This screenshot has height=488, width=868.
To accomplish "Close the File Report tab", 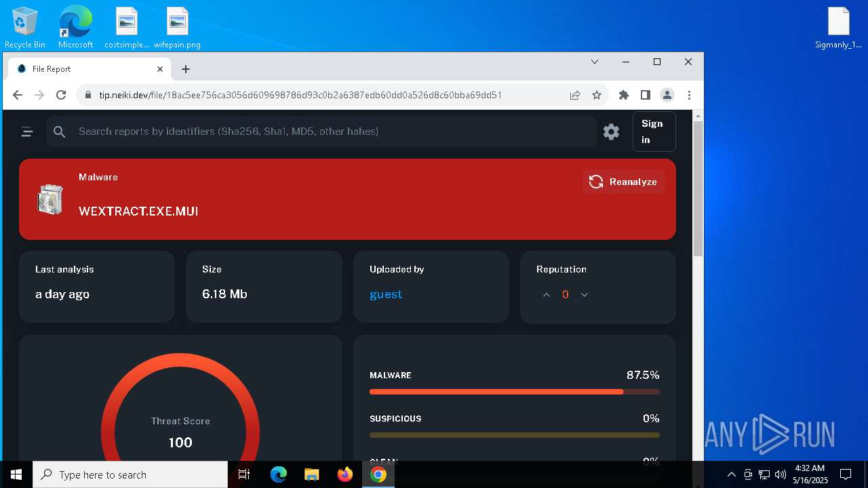I will tap(160, 69).
